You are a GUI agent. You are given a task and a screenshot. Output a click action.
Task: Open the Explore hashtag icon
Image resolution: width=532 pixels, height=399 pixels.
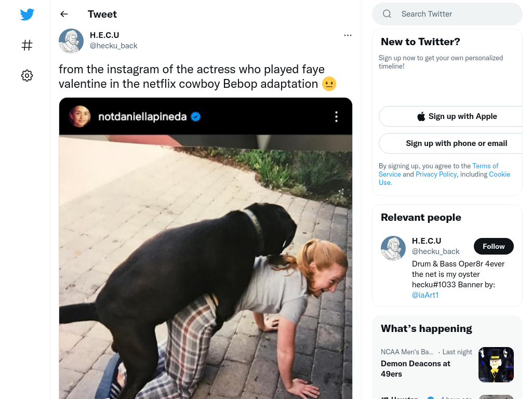click(x=27, y=45)
